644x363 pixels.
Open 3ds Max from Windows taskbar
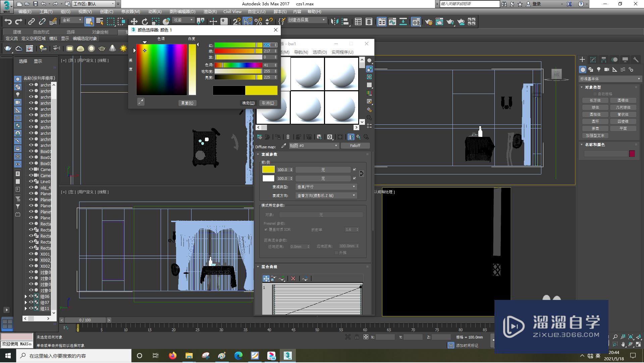pyautogui.click(x=288, y=356)
